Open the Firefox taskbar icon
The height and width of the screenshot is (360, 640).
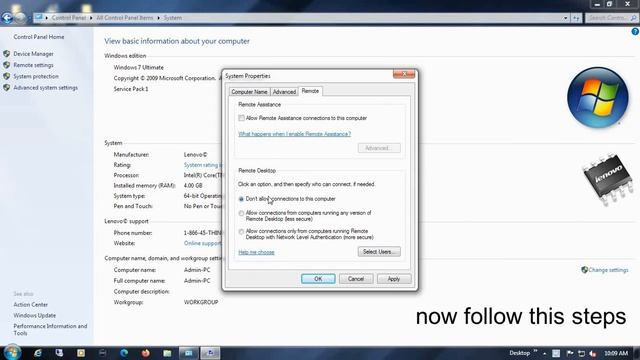click(x=145, y=353)
